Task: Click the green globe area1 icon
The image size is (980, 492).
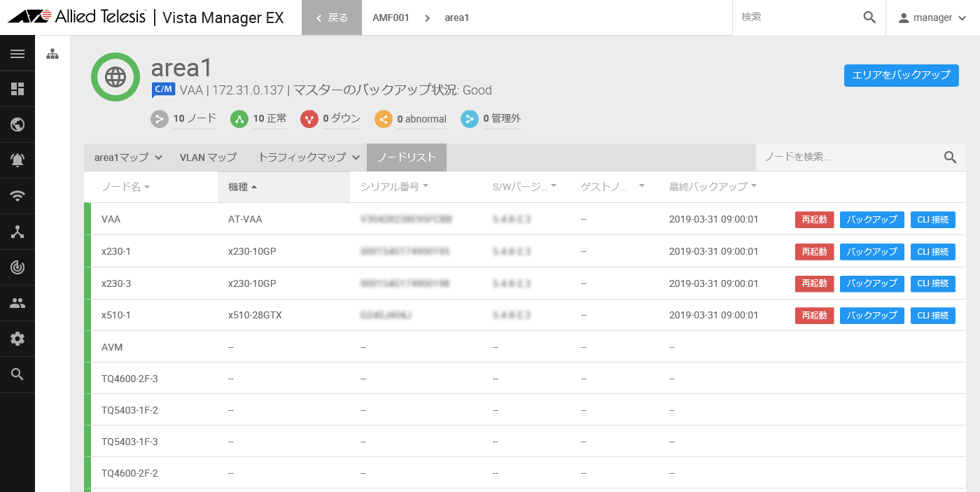Action: pos(115,77)
